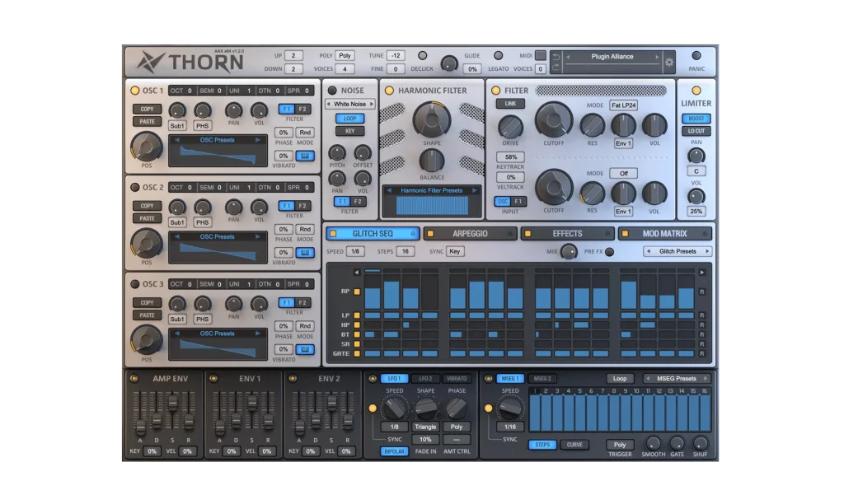Viewport: 844px width, 504px height.
Task: Switch to the EFFECTS tab
Action: point(567,233)
